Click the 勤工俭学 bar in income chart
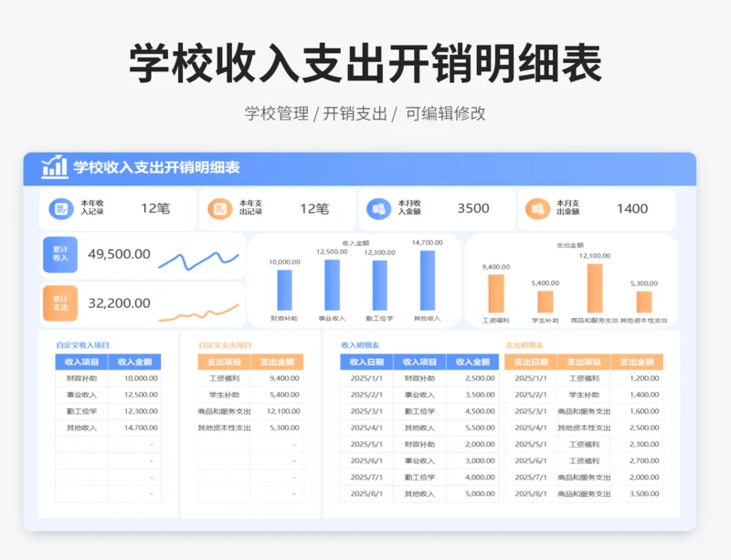Screen dimensions: 731x560 [379, 285]
